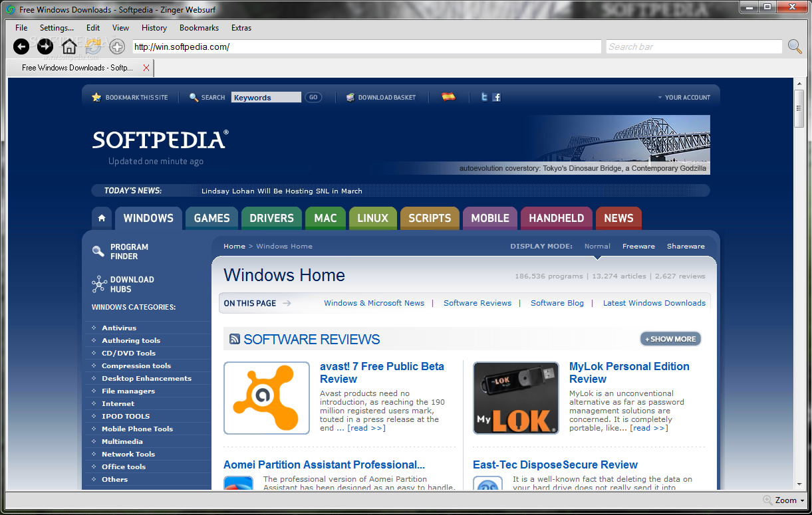
Task: Open the Network Tools category
Action: point(128,454)
